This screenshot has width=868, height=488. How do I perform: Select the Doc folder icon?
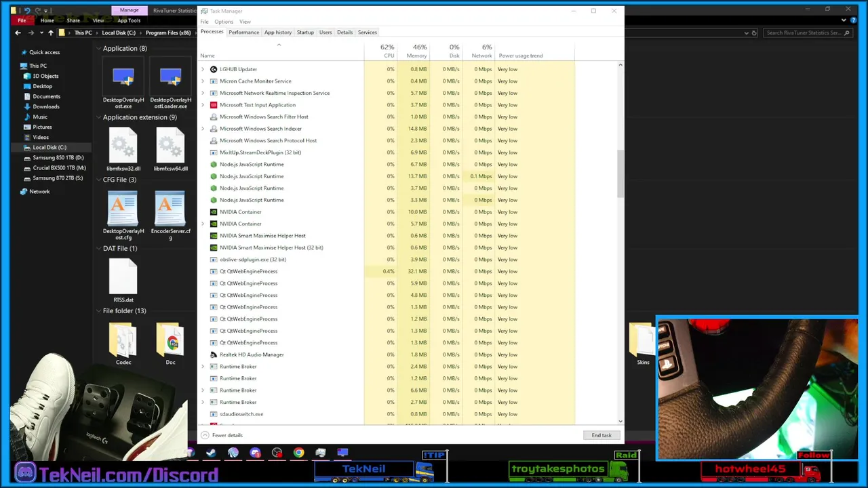coord(170,340)
